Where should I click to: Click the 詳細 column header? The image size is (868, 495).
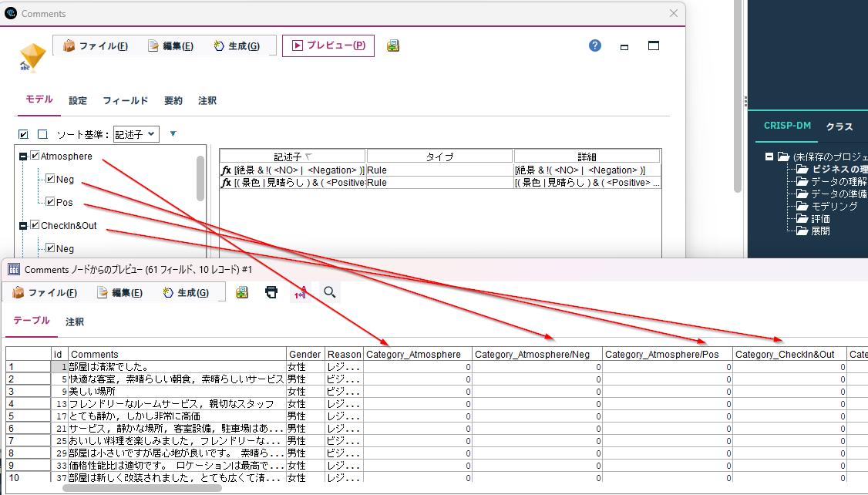pyautogui.click(x=587, y=157)
